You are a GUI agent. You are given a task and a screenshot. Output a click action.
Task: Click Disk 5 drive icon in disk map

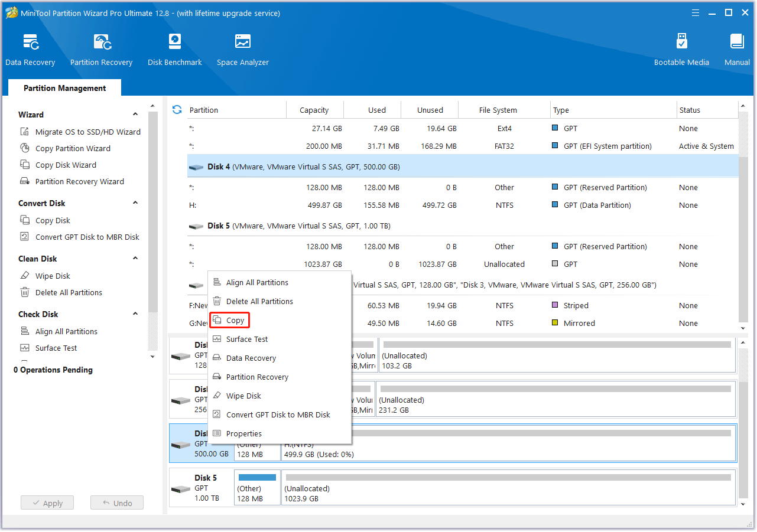point(180,489)
